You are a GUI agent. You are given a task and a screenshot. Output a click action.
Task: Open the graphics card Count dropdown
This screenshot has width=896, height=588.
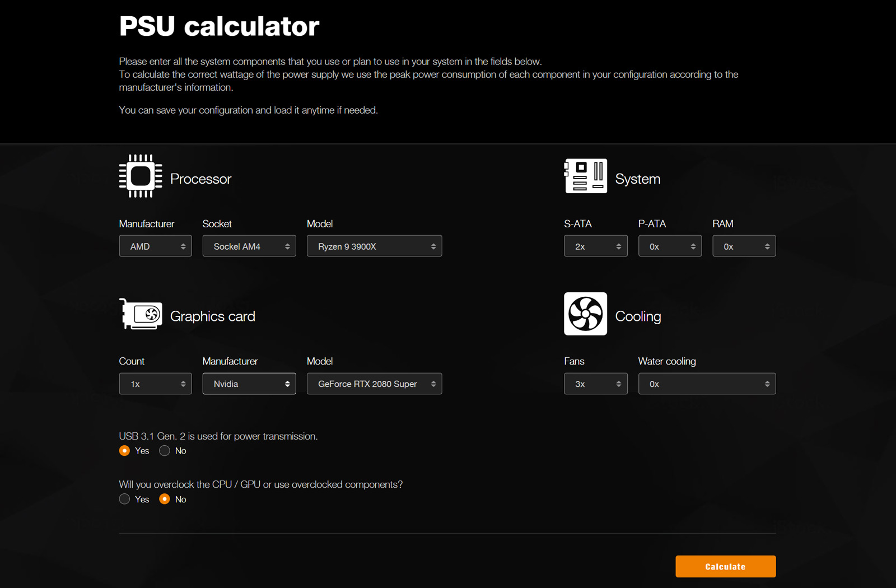155,384
